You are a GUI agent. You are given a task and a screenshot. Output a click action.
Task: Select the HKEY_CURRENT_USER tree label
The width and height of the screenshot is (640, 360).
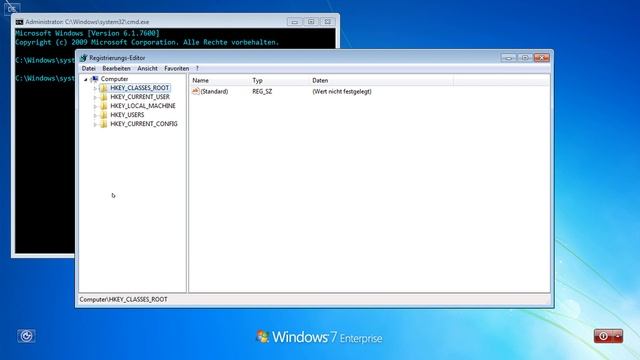140,97
